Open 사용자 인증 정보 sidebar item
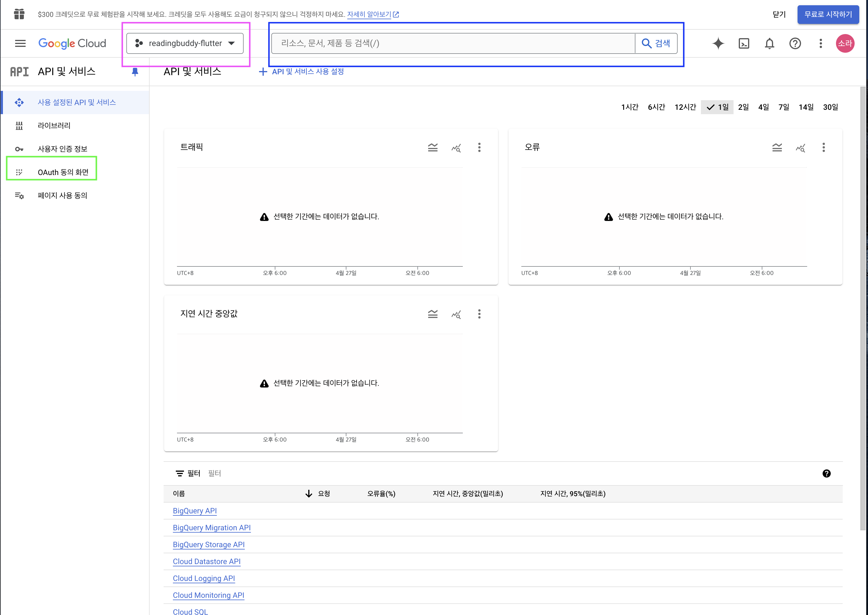Screen dimensions: 868x615 click(63, 149)
